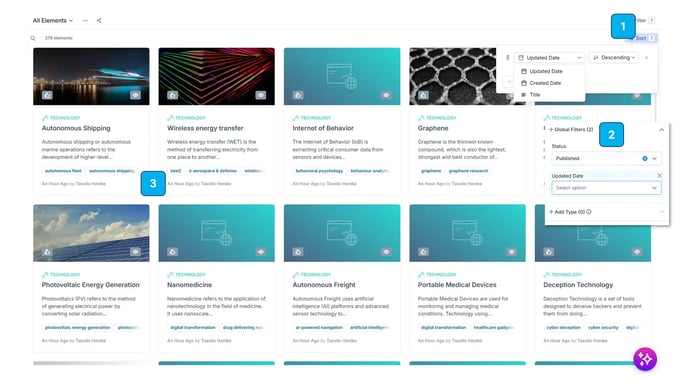Click the search magnifier icon
This screenshot has height=380, width=688.
(x=33, y=38)
